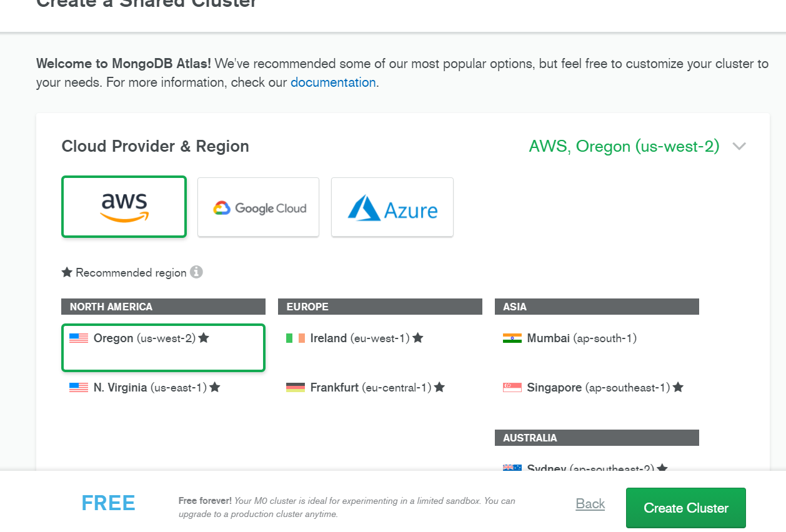786x532 pixels.
Task: Click the US flag beside Oregon
Action: coord(79,338)
